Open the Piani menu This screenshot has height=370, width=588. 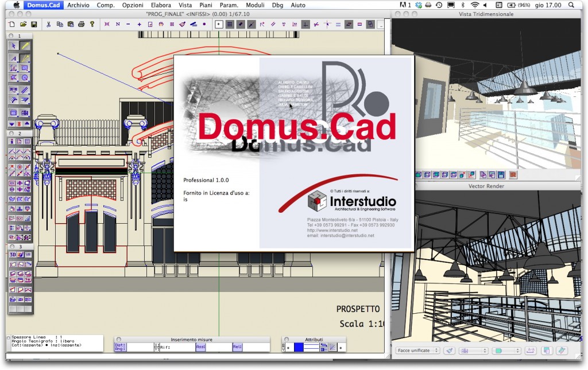206,5
